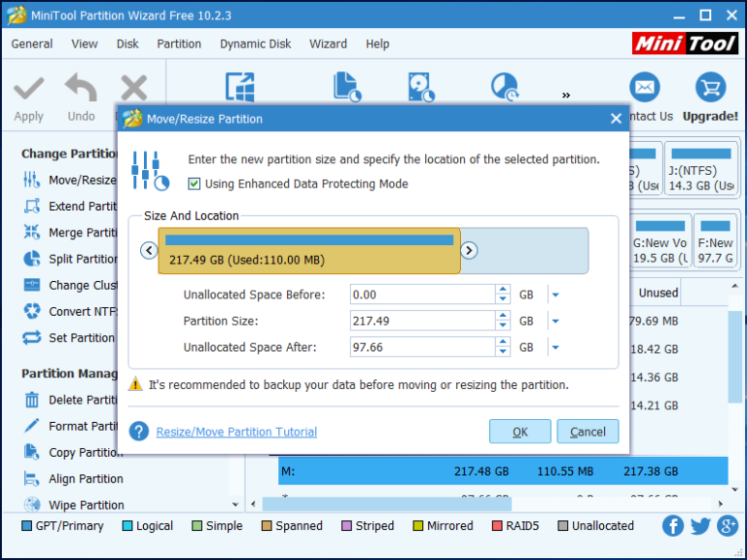Decrease Unallocated Space After with down stepper
The width and height of the screenshot is (747, 560).
[x=503, y=352]
